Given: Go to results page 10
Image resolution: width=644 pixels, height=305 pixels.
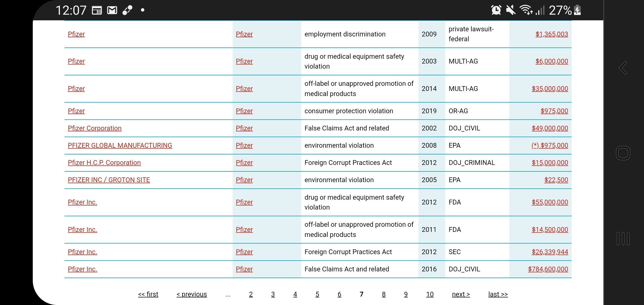Looking at the screenshot, I should point(430,294).
